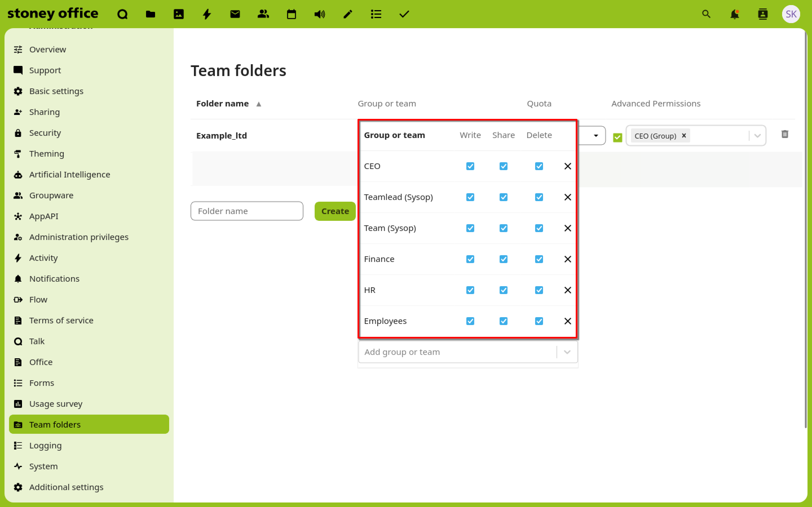This screenshot has width=812, height=507.
Task: Expand the Advanced Permissions group selector chevron
Action: point(757,136)
